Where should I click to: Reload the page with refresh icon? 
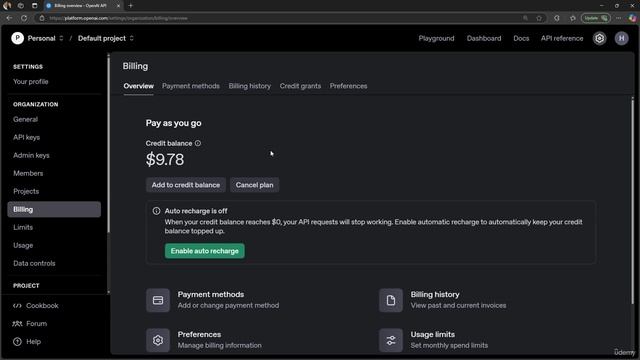click(24, 18)
